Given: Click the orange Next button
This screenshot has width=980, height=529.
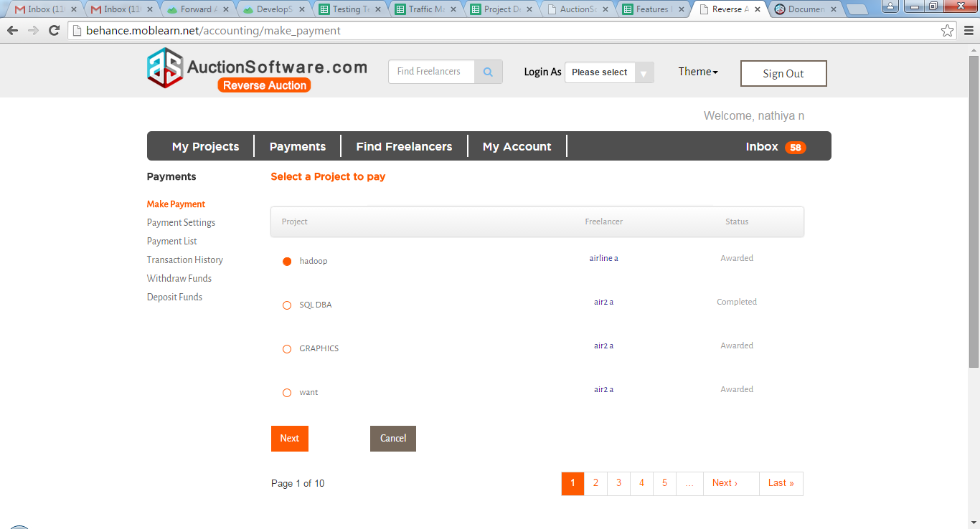Looking at the screenshot, I should (290, 439).
